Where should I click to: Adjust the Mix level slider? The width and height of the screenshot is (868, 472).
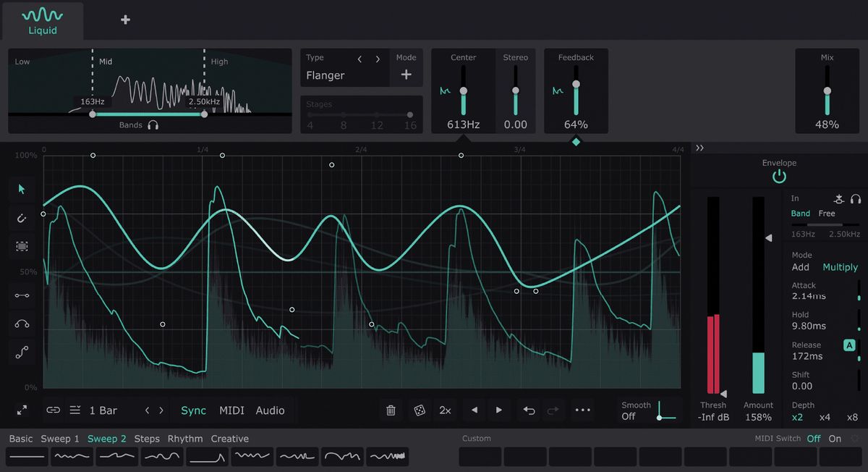pyautogui.click(x=827, y=89)
